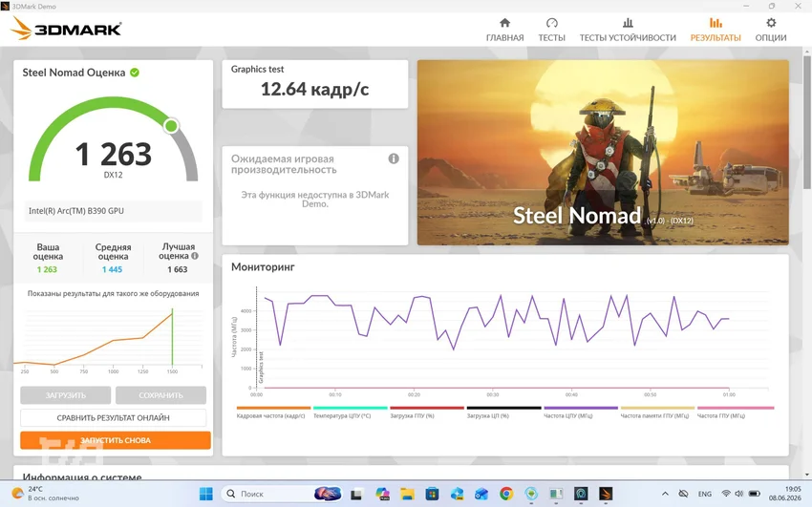Click the Steel Nomad banner image
This screenshot has height=507, width=812.
603,152
